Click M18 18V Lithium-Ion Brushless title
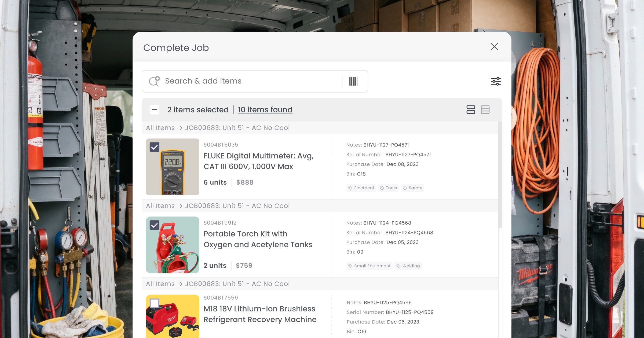Screen dimensions: 644x338 (260, 314)
